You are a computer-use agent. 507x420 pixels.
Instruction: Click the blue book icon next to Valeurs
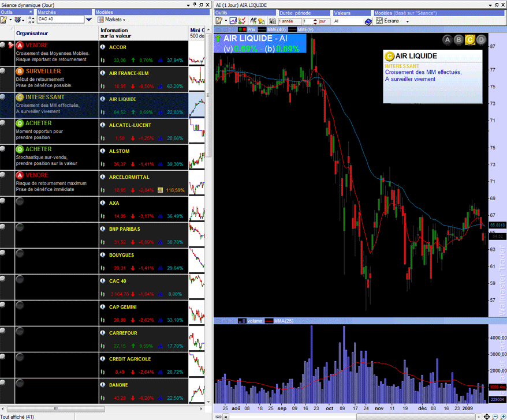[x=368, y=22]
